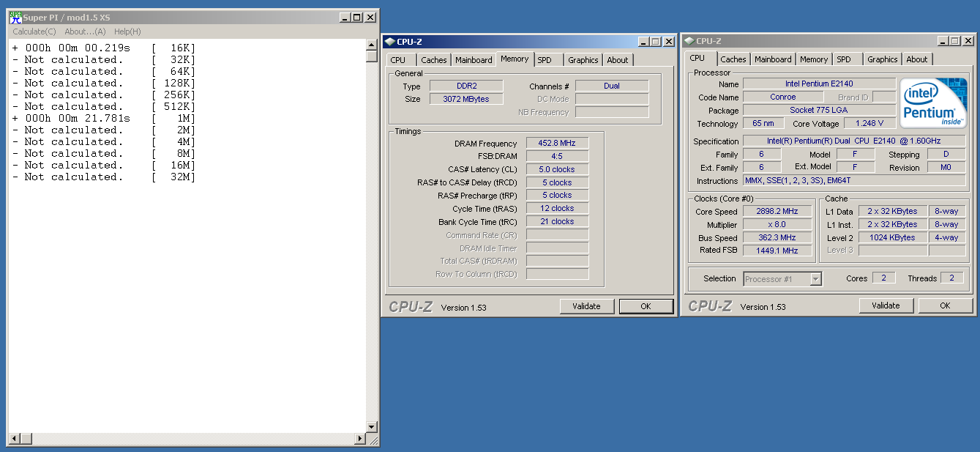This screenshot has width=980, height=452.
Task: Open Graphics tab in Memory CPU-Z window
Action: (583, 60)
